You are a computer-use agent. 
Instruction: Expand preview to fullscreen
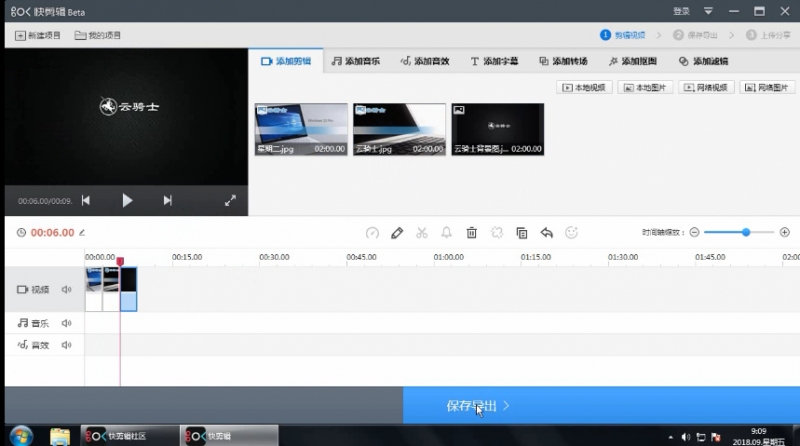tap(230, 201)
